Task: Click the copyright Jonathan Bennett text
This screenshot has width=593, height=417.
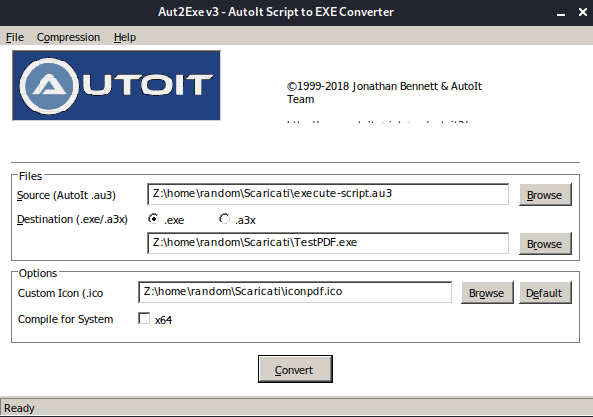Action: [x=384, y=93]
